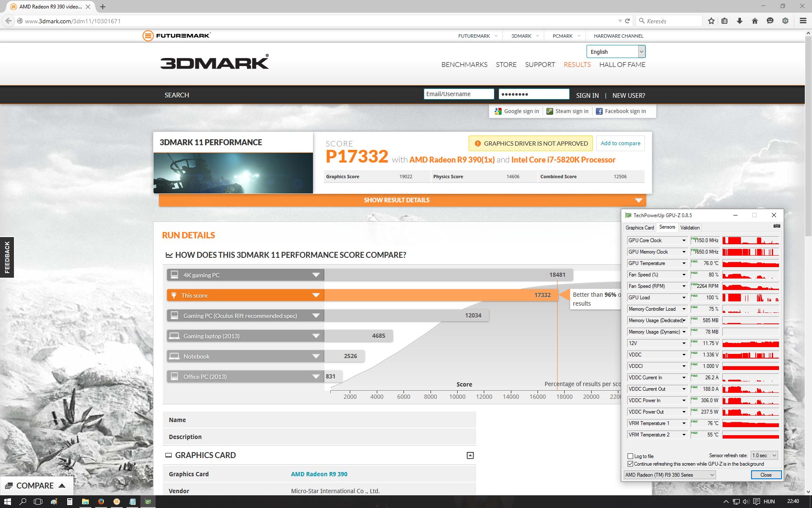This screenshot has height=508, width=812.
Task: Open Task View on the taskbar
Action: point(38,502)
